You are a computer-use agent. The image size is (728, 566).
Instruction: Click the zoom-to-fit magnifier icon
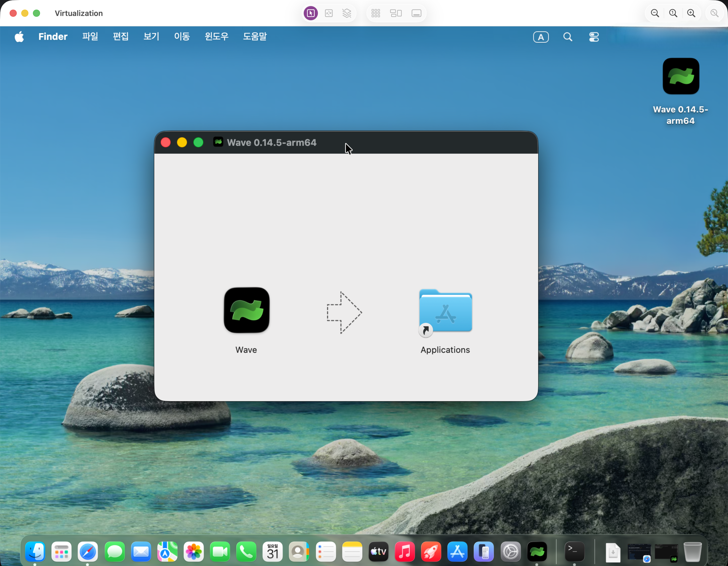[714, 13]
